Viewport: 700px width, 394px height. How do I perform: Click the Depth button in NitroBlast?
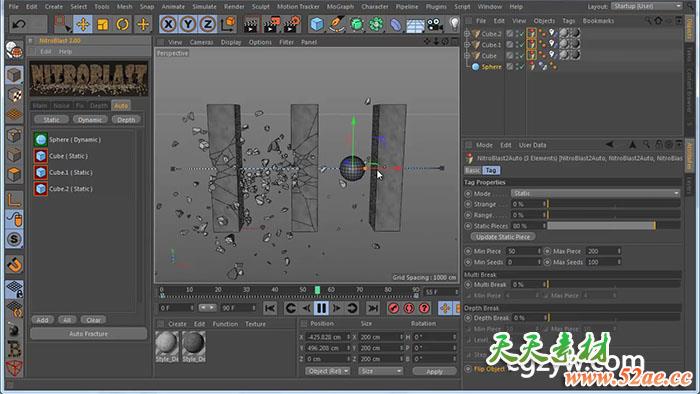click(126, 120)
